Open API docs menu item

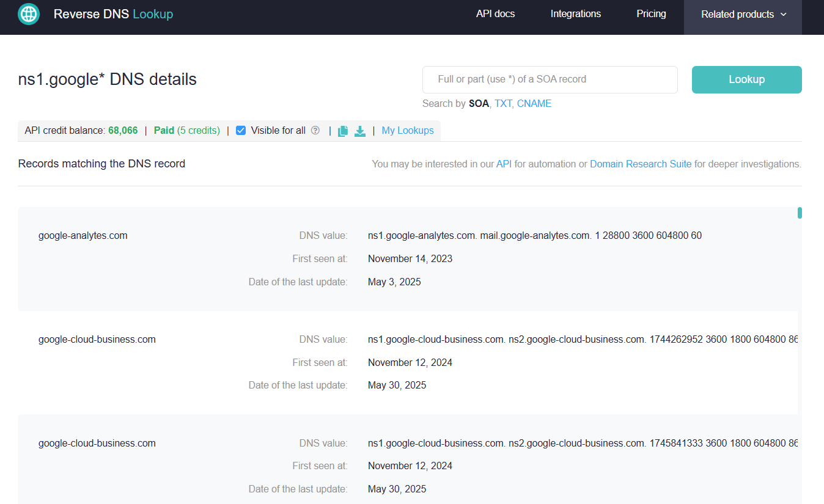(495, 13)
